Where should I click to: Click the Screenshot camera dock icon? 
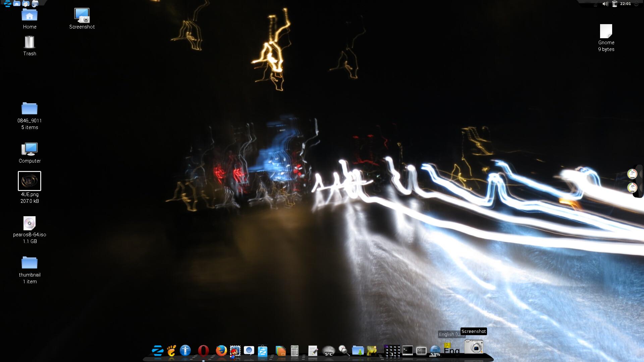474,347
